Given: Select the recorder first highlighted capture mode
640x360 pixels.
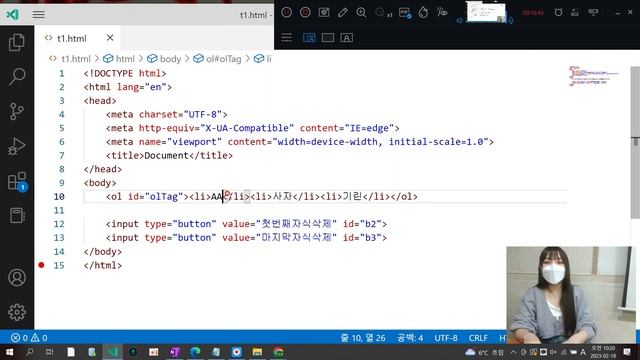Looking at the screenshot, I should coord(309,38).
